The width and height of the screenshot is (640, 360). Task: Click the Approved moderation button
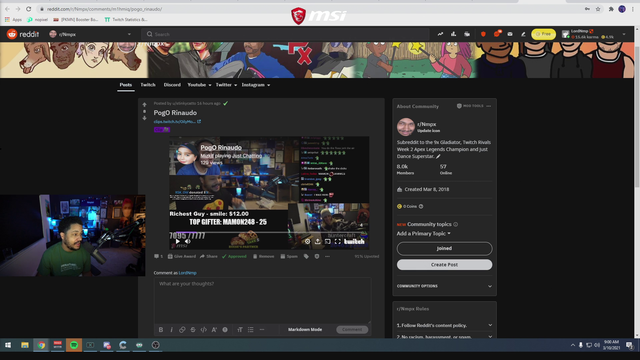[x=234, y=256]
